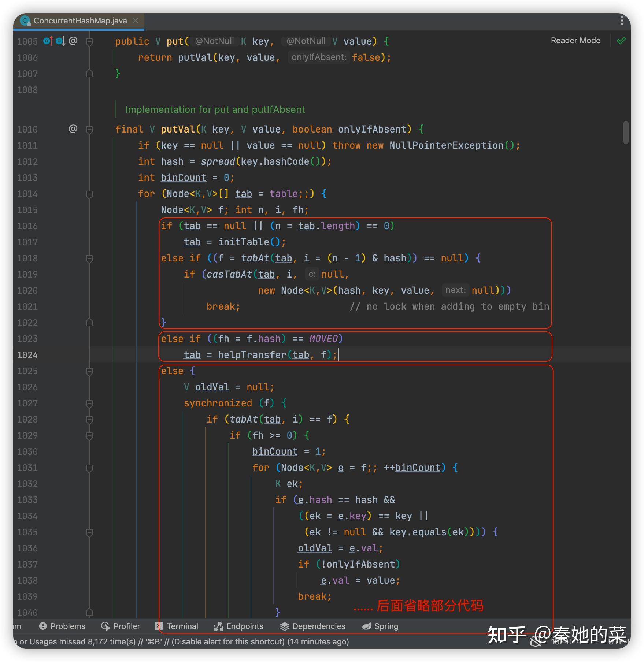This screenshot has width=644, height=662.
Task: Collapse the put method fold arrow at line 1007
Action: (89, 73)
